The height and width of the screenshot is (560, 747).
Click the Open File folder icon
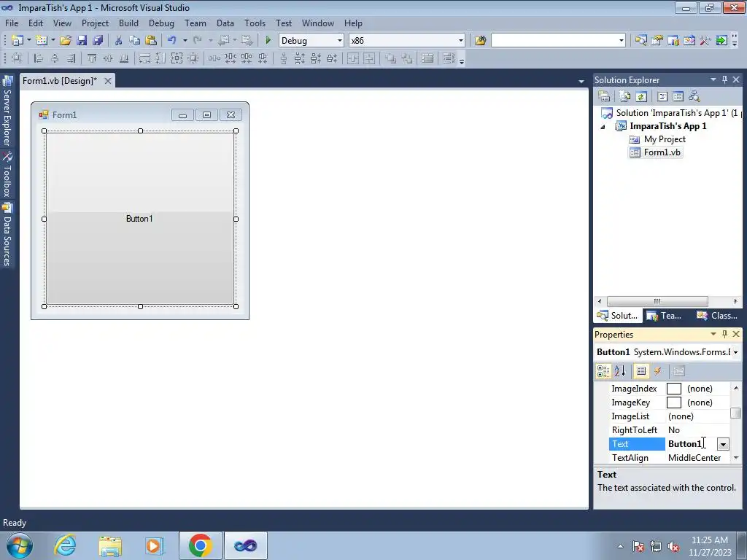point(65,41)
